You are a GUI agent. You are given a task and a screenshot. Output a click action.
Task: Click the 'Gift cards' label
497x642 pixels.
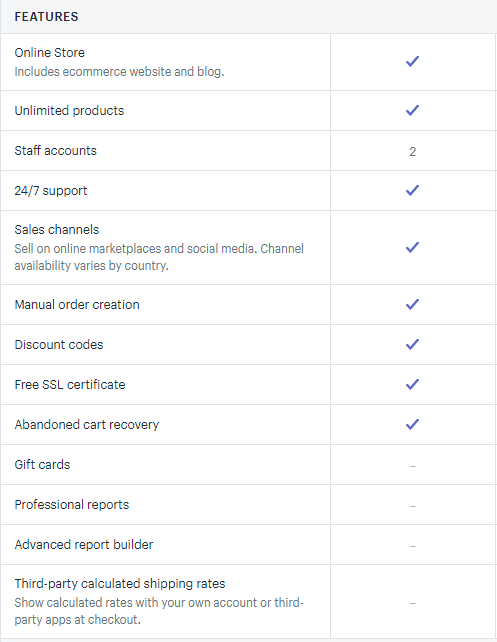[42, 465]
